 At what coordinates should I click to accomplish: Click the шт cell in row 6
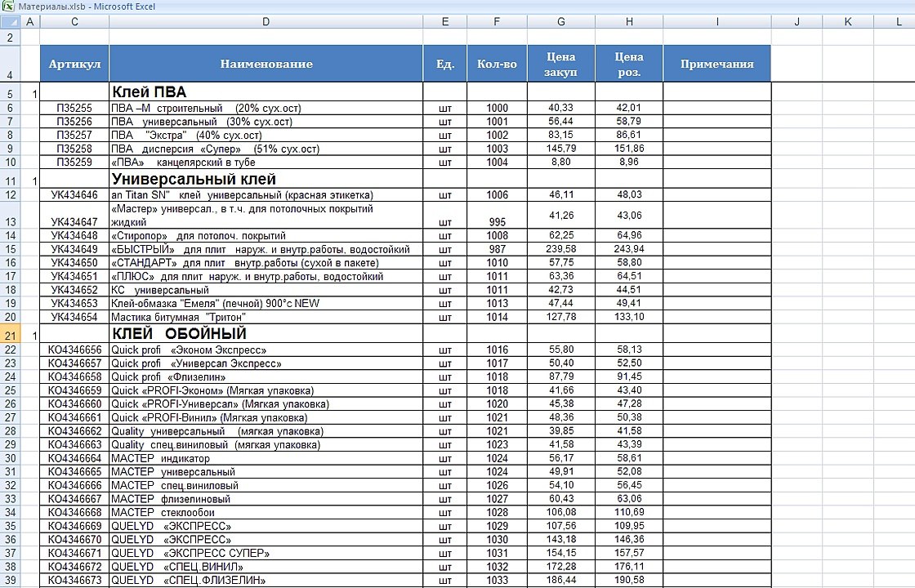444,108
